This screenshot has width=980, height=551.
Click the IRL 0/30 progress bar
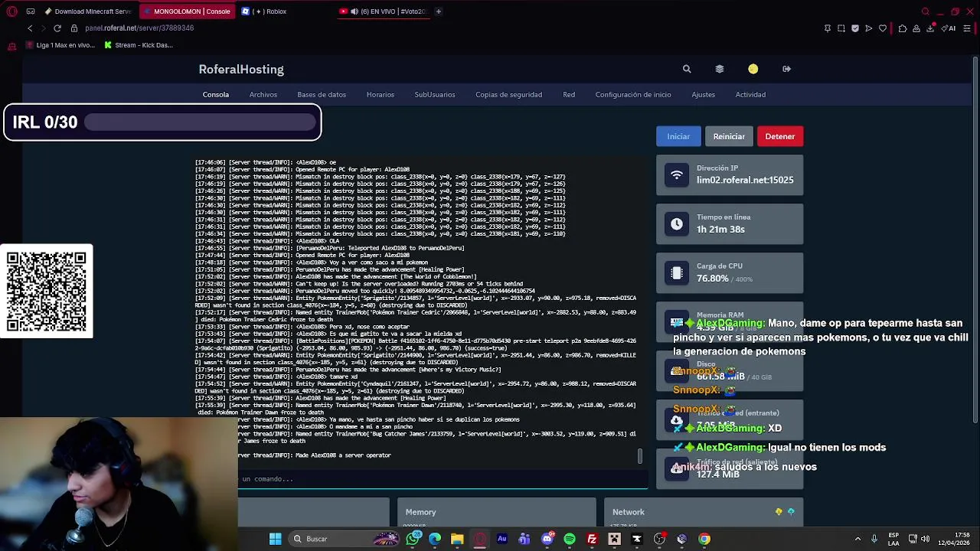point(200,122)
